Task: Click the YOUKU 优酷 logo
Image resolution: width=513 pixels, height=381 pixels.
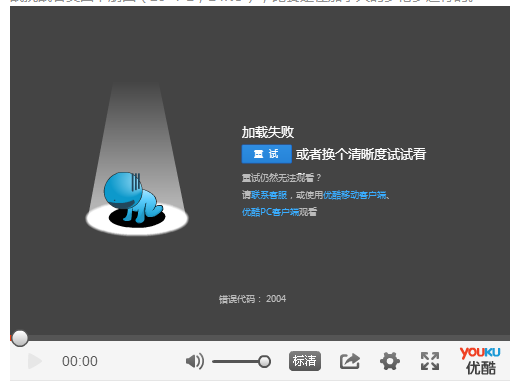Action: (480, 361)
